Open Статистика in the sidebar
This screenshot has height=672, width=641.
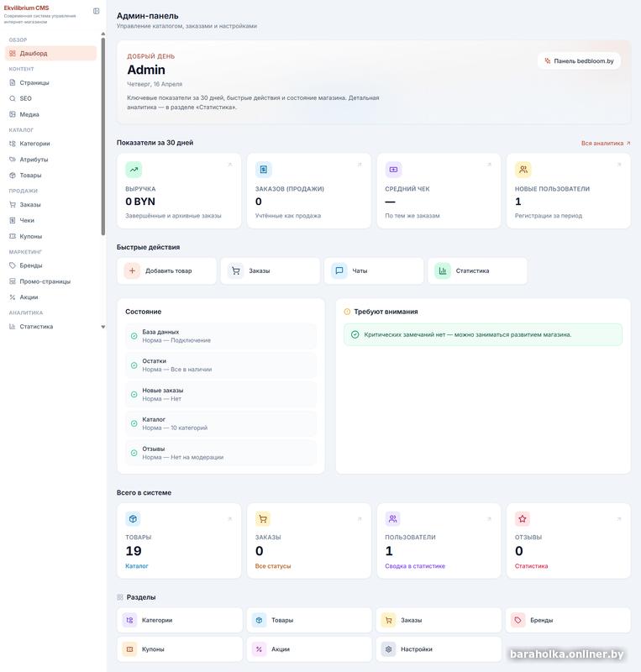50,327
